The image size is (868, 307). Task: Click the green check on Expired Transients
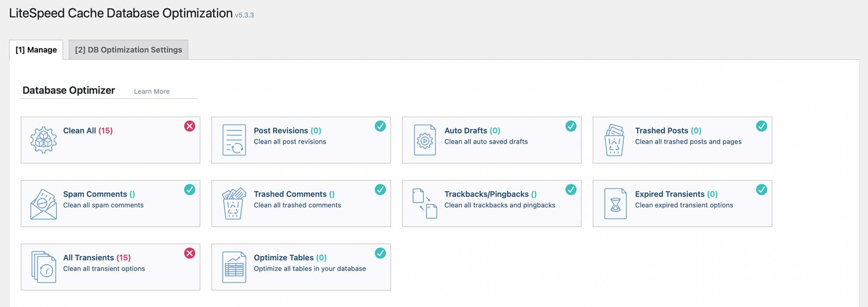pyautogui.click(x=761, y=189)
